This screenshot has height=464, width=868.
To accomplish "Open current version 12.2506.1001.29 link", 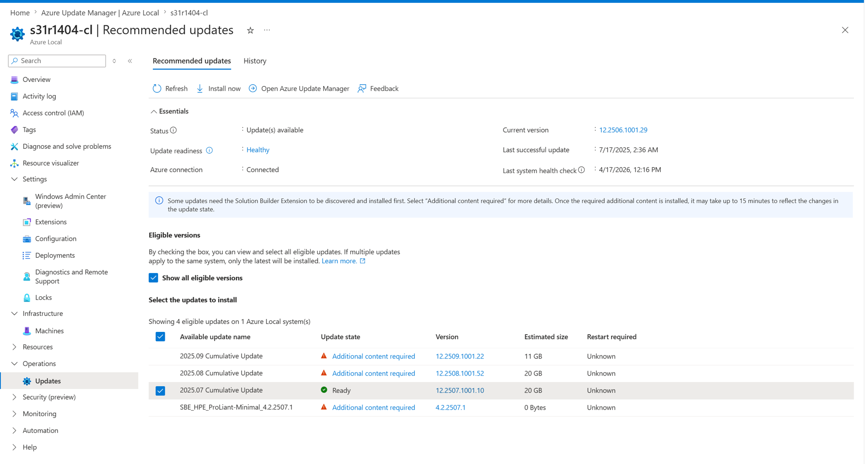I will click(623, 130).
